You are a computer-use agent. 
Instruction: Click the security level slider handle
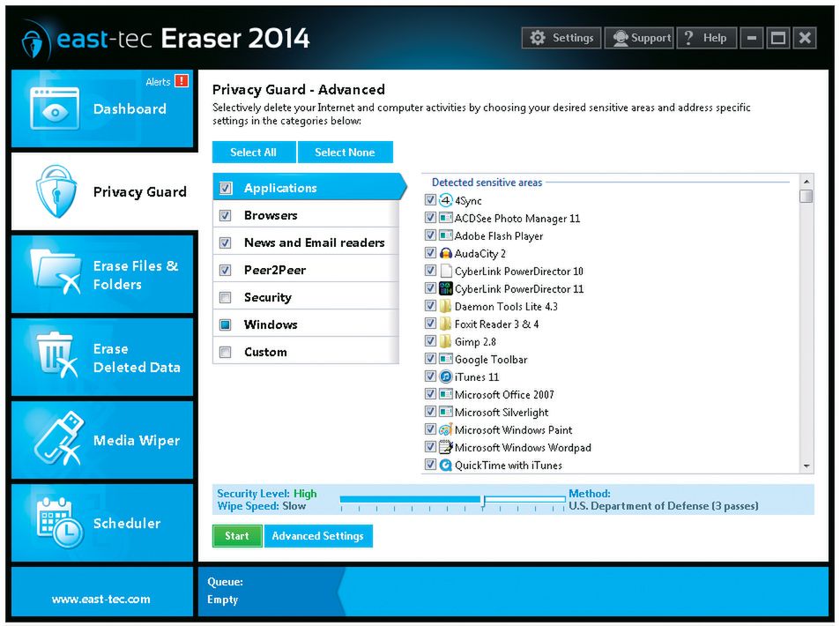484,501
